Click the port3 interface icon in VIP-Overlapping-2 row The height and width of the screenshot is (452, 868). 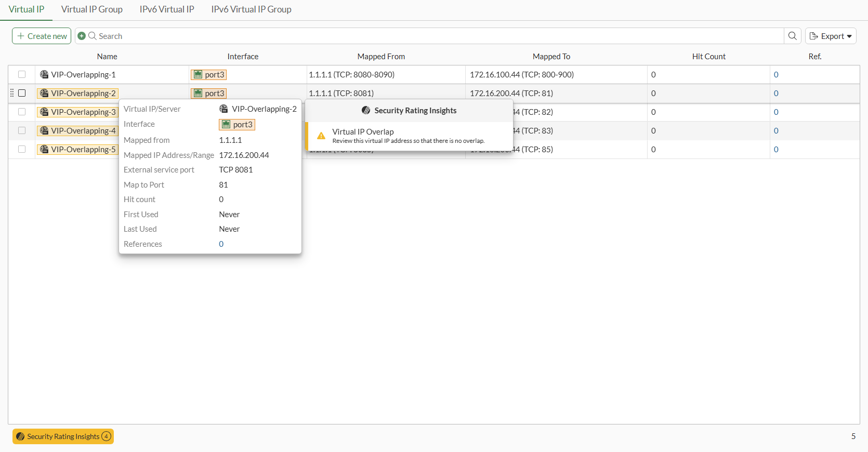click(x=198, y=93)
